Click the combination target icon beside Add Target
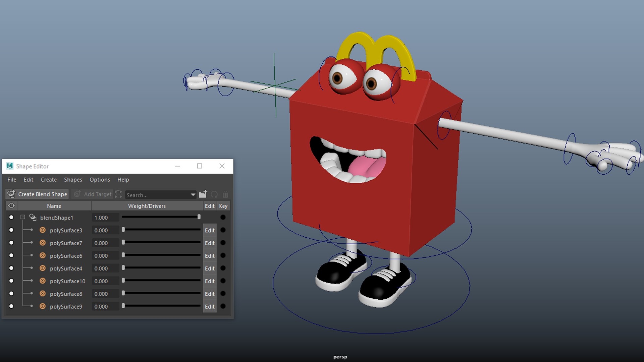Image resolution: width=644 pixels, height=362 pixels. click(118, 194)
